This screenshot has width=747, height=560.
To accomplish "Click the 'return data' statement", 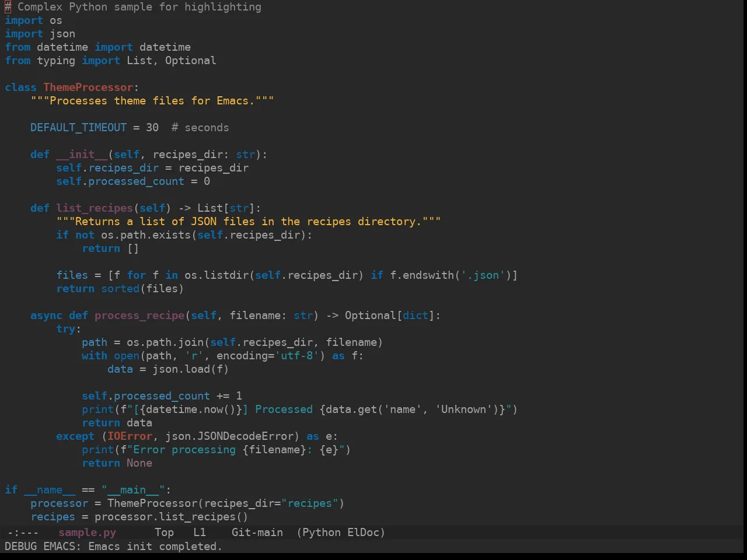I will pyautogui.click(x=117, y=422).
